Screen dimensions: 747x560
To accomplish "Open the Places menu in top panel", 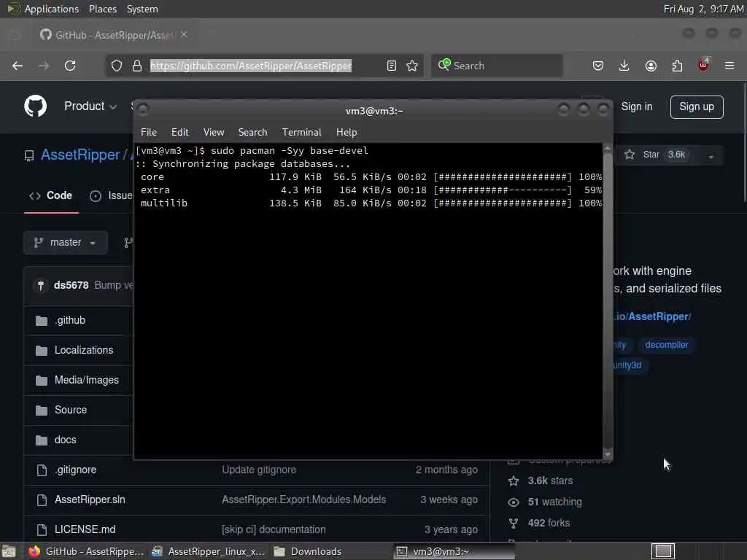I will (102, 9).
